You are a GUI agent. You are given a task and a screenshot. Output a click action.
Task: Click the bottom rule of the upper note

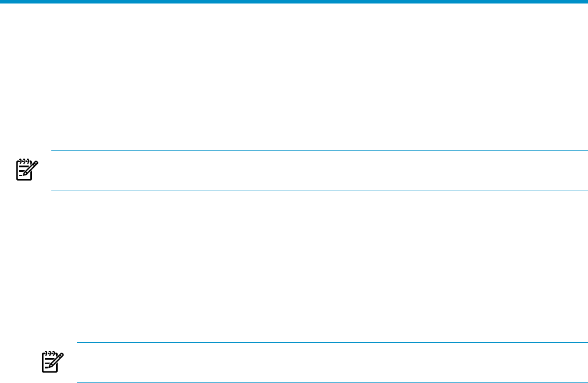tap(319, 191)
